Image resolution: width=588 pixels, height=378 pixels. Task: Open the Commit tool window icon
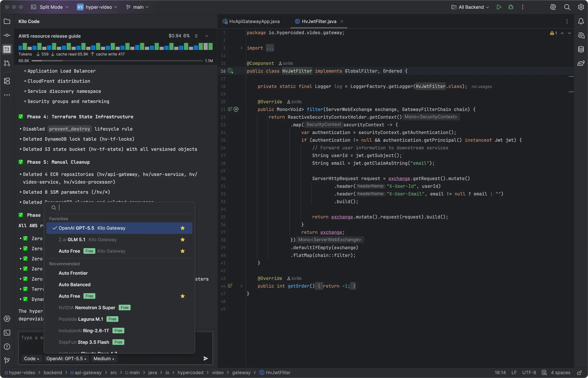pyautogui.click(x=7, y=35)
